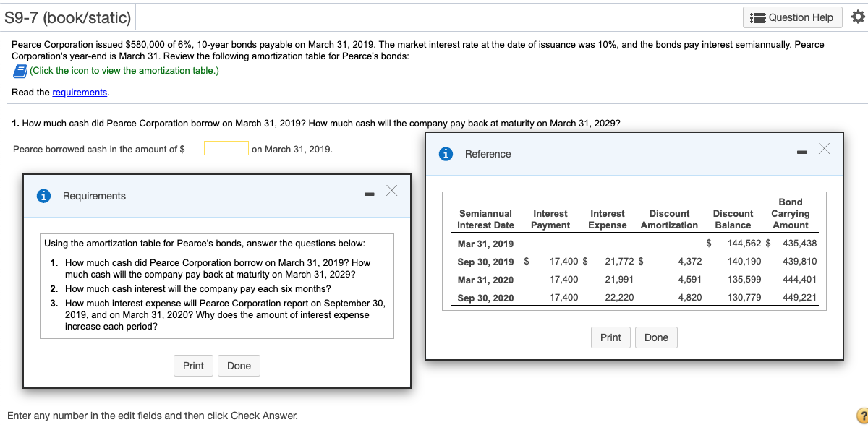Click the 21,991 interest expense value
This screenshot has height=430, width=868.
tap(619, 279)
